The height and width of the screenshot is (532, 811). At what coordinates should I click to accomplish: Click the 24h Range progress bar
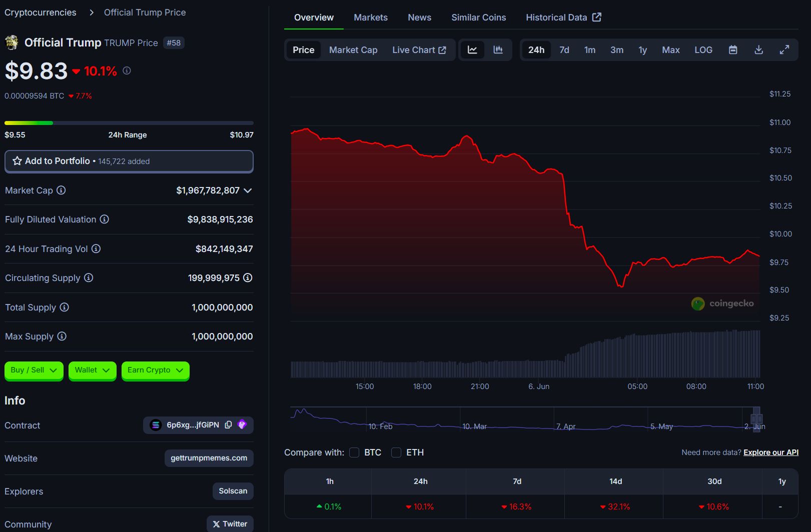[x=129, y=123]
